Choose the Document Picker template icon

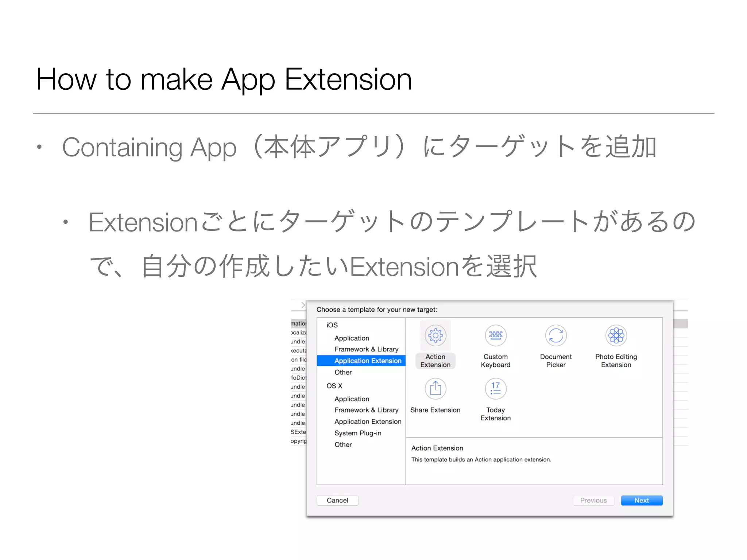pyautogui.click(x=556, y=335)
